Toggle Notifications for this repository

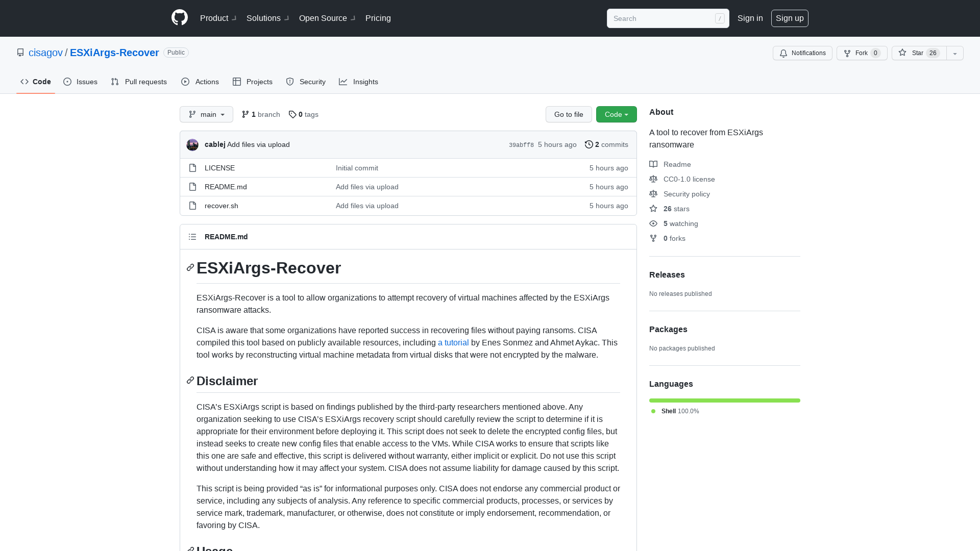(802, 53)
